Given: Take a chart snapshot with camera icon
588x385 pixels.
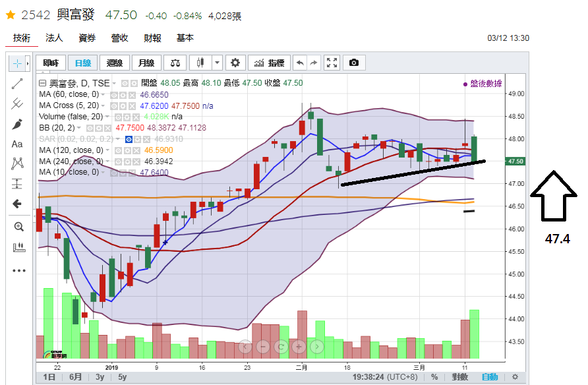Looking at the screenshot, I should (353, 63).
